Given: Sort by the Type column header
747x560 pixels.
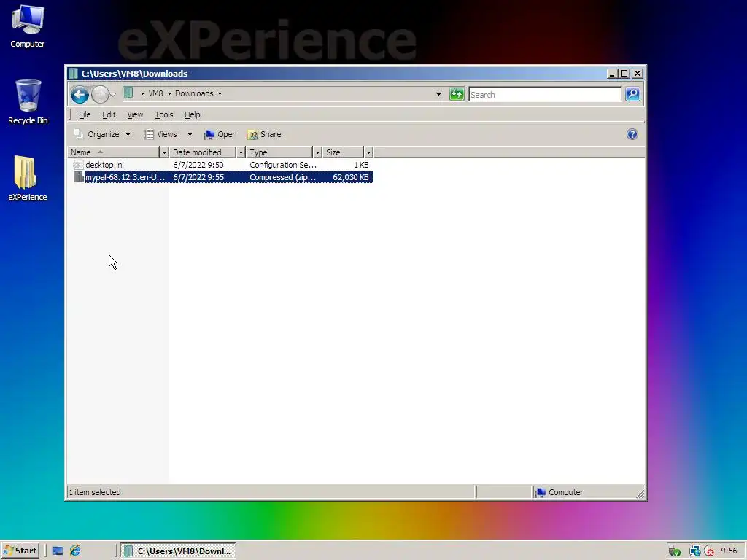Looking at the screenshot, I should (x=279, y=152).
